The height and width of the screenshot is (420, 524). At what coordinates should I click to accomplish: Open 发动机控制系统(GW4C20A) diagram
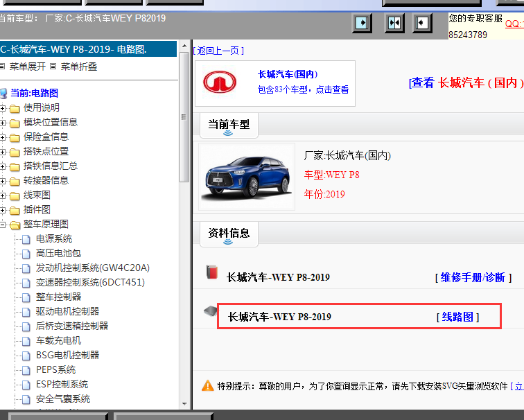(93, 268)
